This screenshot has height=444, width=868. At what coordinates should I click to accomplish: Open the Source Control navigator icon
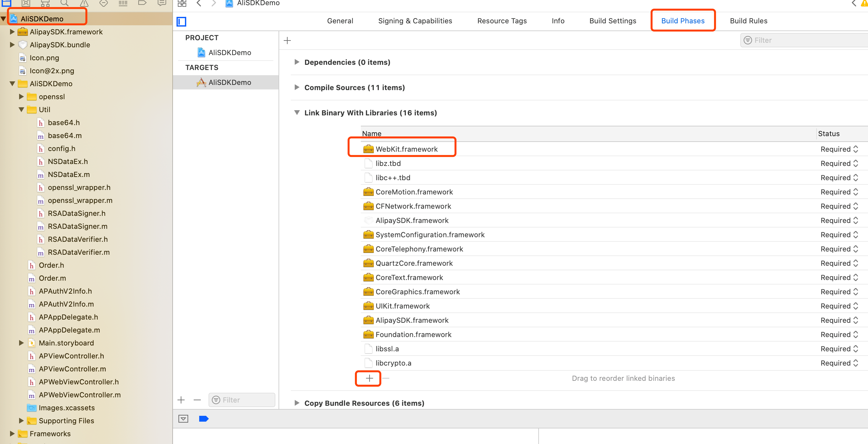pyautogui.click(x=26, y=3)
